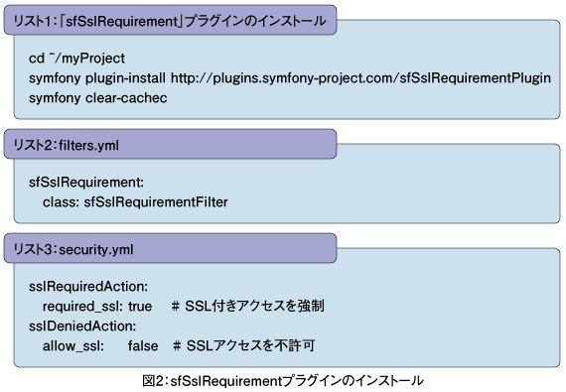Click the 'cd ~/myProject' command line
Viewport: 566px width, 392px height.
click(76, 59)
